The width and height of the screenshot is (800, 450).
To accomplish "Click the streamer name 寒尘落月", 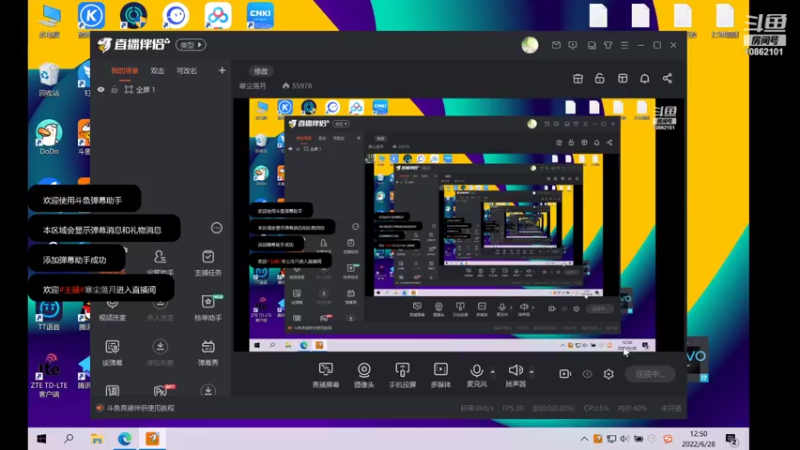I will (x=253, y=86).
